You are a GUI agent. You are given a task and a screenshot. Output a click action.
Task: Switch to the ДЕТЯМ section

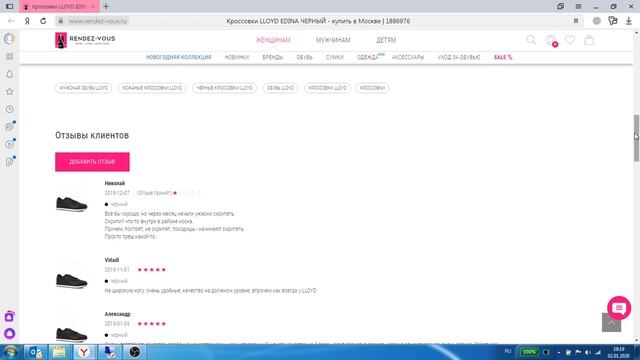coord(386,40)
